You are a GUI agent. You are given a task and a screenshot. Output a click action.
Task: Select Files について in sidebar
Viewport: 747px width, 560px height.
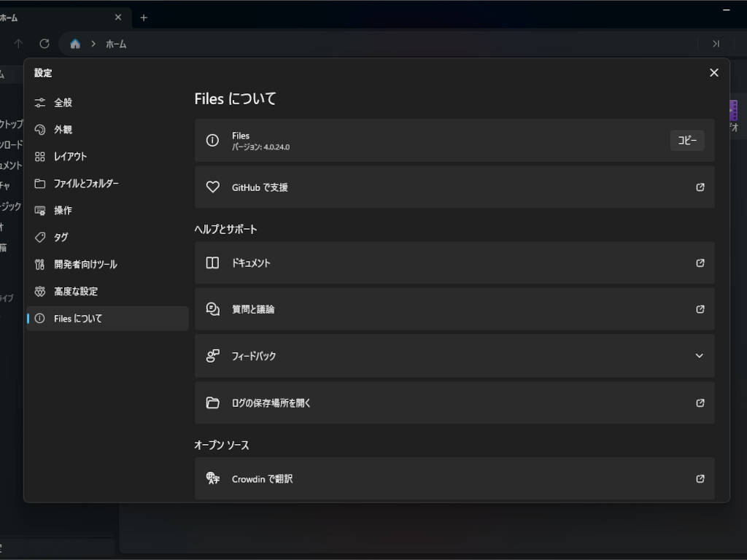pyautogui.click(x=77, y=319)
